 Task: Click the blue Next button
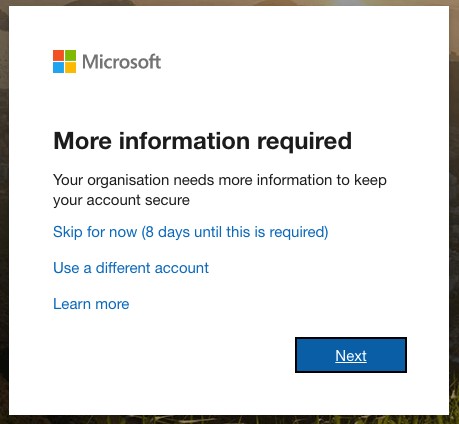coord(351,355)
